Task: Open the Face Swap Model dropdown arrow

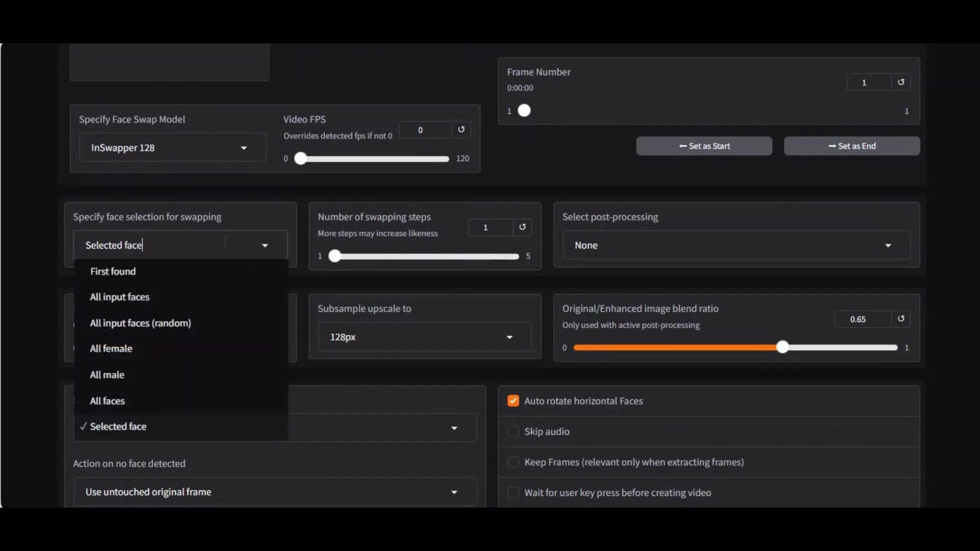Action: tap(244, 148)
